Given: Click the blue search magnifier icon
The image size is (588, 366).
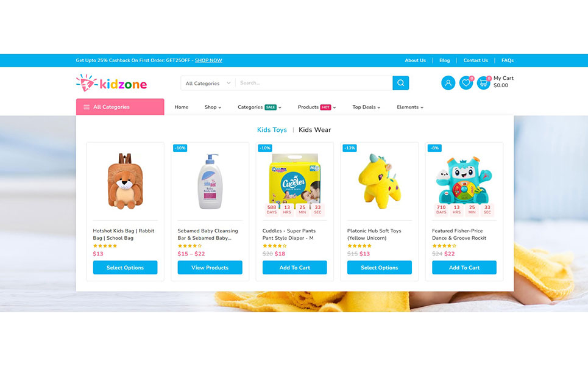Looking at the screenshot, I should tap(400, 83).
